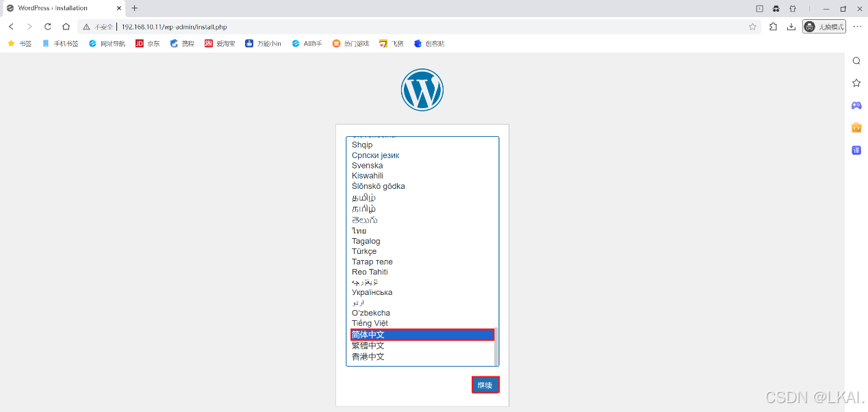Open the 爱淘宝 bookmark
The height and width of the screenshot is (412, 868).
point(220,43)
